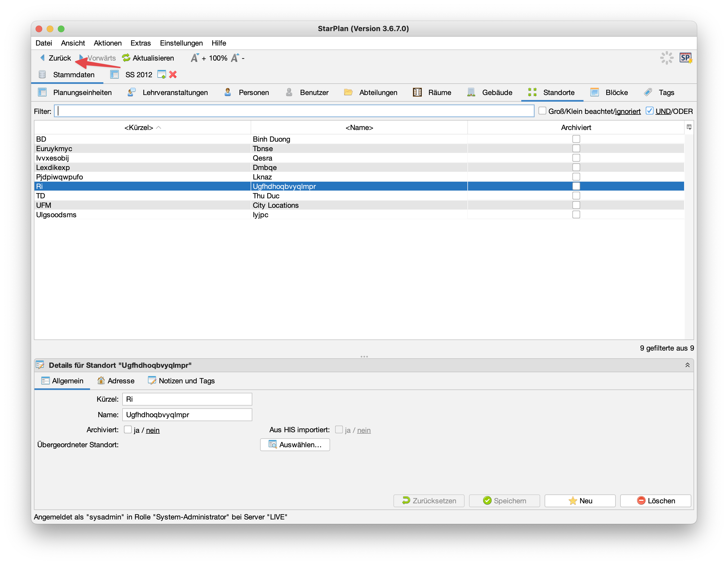Screen dimensions: 728x565
Task: Open the Räume section icon
Action: tap(417, 92)
